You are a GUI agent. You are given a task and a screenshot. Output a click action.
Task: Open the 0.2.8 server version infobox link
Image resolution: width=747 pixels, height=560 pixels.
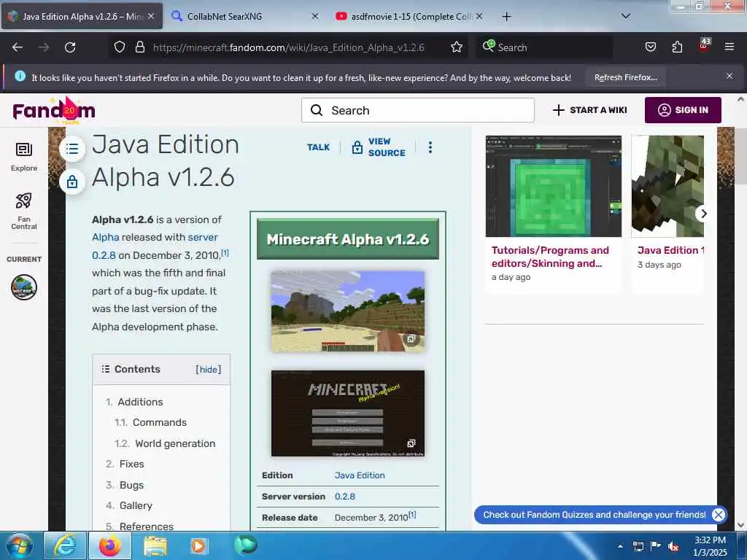tap(345, 497)
